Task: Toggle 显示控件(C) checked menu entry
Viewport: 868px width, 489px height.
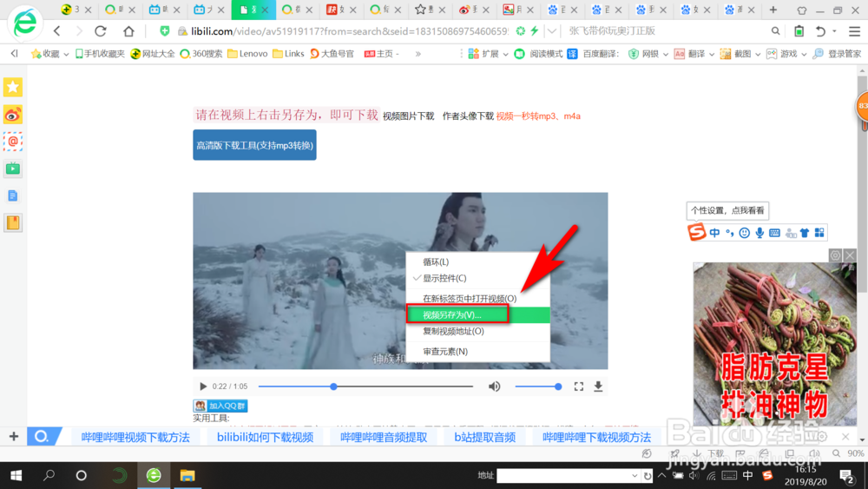Action: coord(477,278)
